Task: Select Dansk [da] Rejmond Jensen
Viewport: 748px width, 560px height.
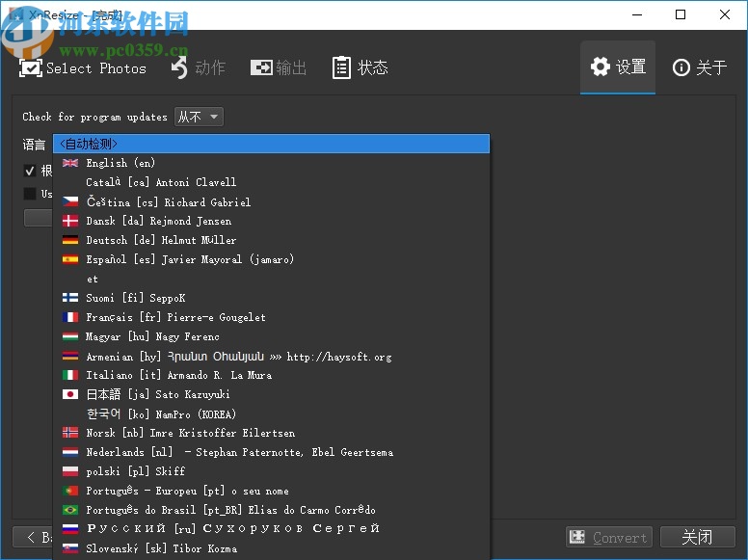Action: 271,221
